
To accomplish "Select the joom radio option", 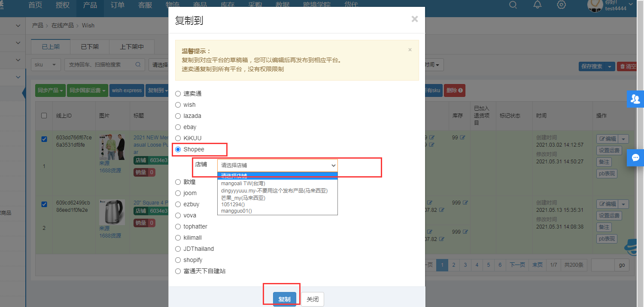I will (178, 193).
